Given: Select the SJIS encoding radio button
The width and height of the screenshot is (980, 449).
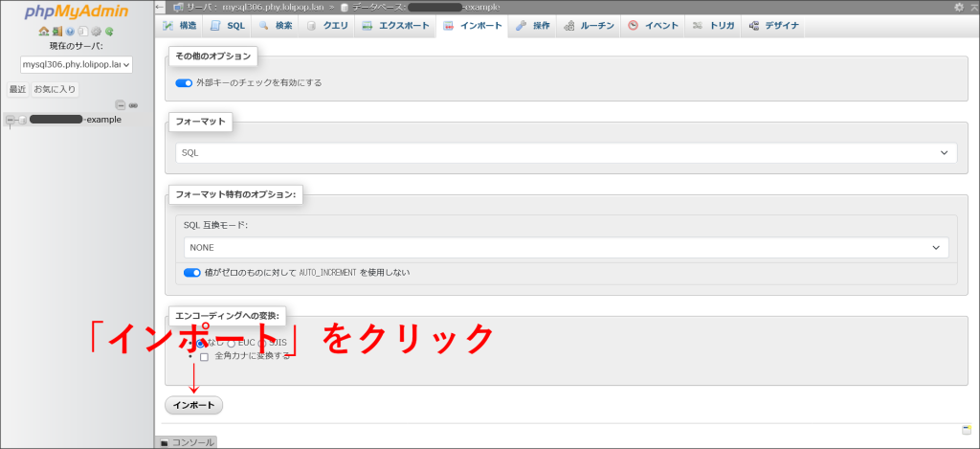Looking at the screenshot, I should click(x=262, y=344).
